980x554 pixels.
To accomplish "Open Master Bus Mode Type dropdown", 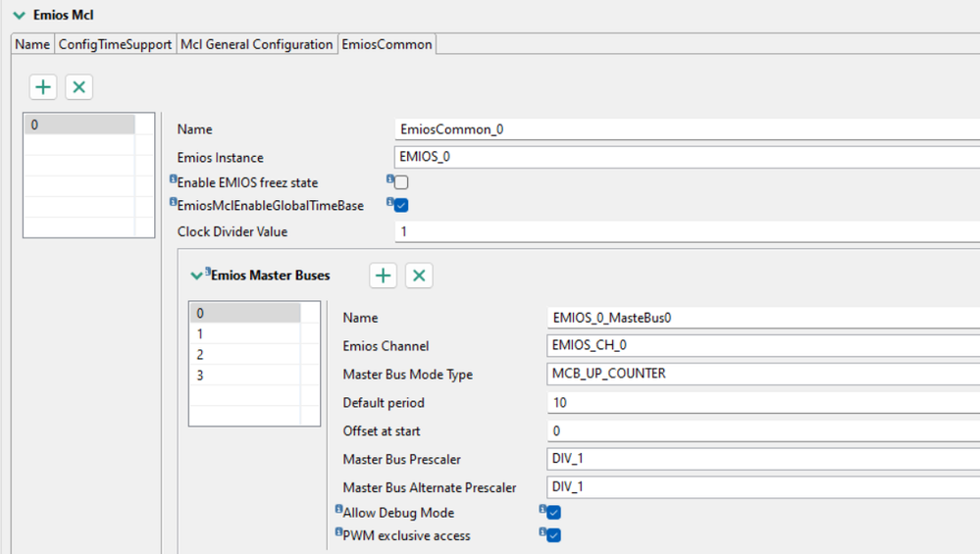I will click(x=763, y=374).
